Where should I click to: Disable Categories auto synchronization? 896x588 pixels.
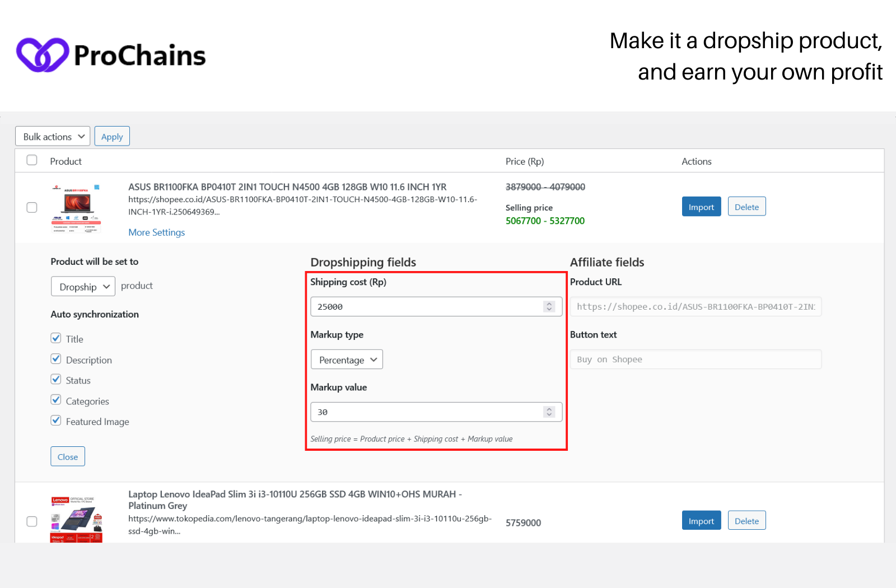coord(56,400)
